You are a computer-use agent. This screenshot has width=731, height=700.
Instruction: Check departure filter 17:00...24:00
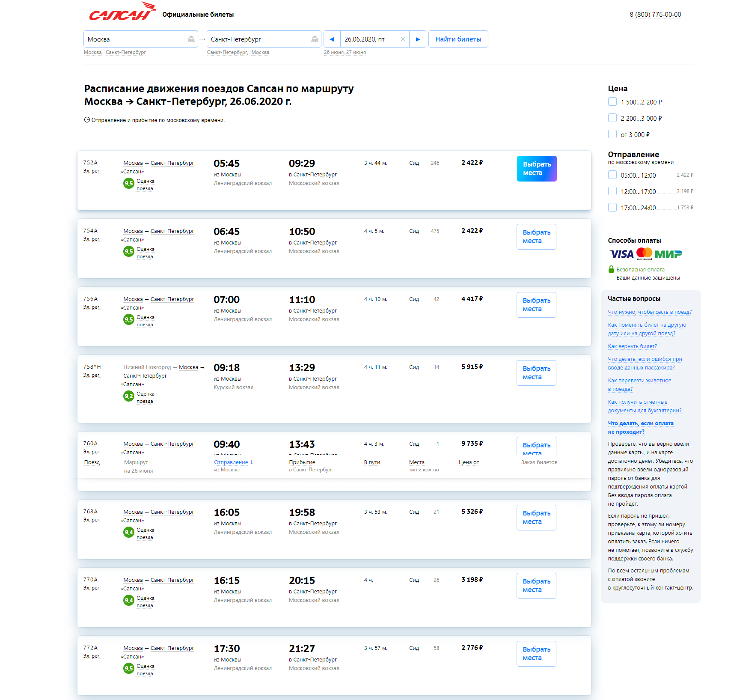[612, 207]
